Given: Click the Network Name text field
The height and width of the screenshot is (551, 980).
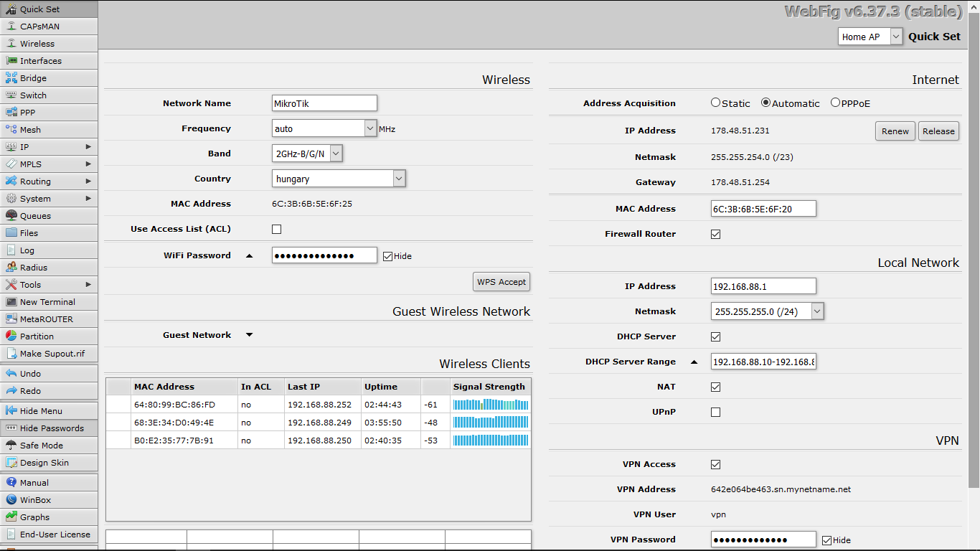Looking at the screenshot, I should click(x=324, y=103).
